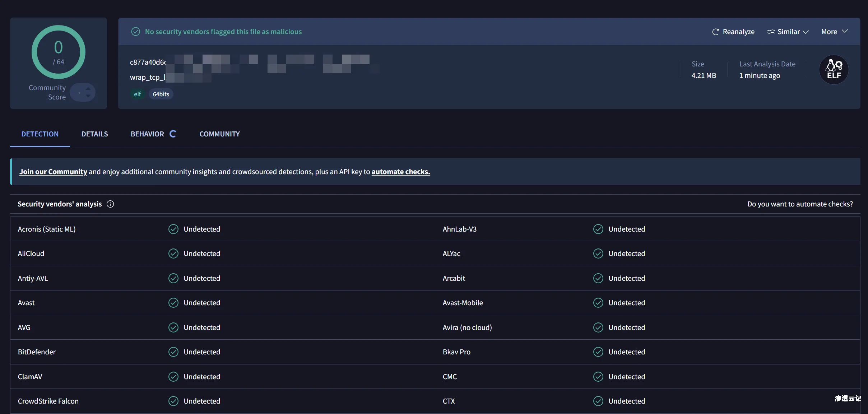Click the 'No security vendors flagged' message
This screenshot has width=868, height=414.
pos(223,32)
